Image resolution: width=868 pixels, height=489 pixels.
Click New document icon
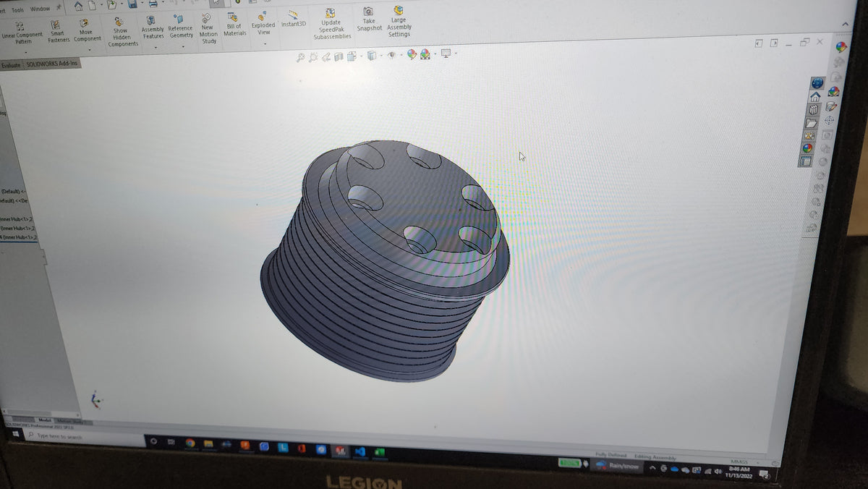tap(93, 6)
